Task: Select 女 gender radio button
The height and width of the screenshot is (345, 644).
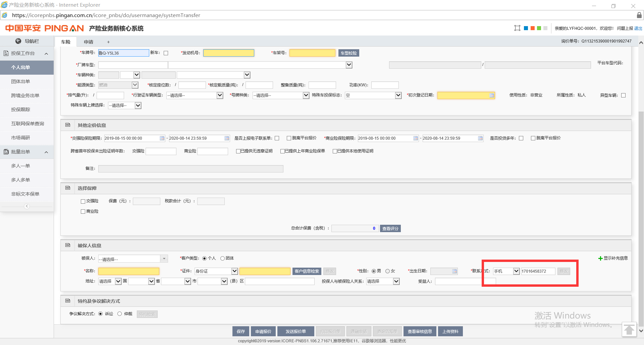Action: tap(387, 271)
